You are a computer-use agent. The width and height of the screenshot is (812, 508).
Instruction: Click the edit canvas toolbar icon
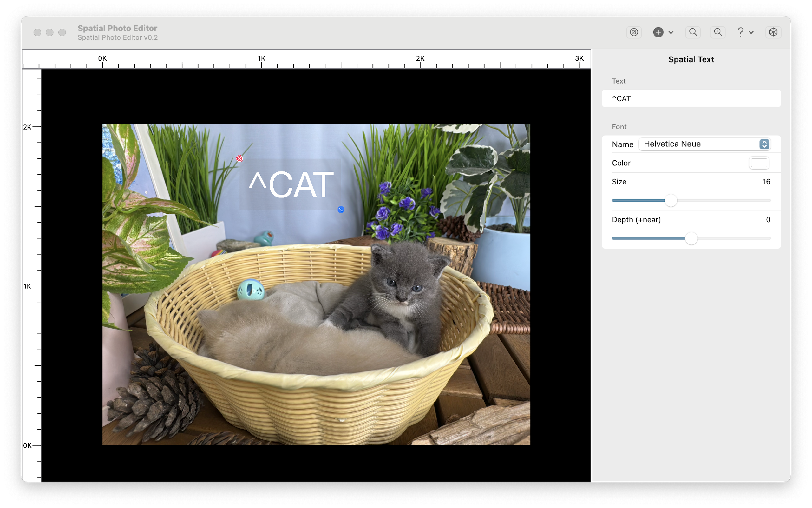click(x=634, y=32)
